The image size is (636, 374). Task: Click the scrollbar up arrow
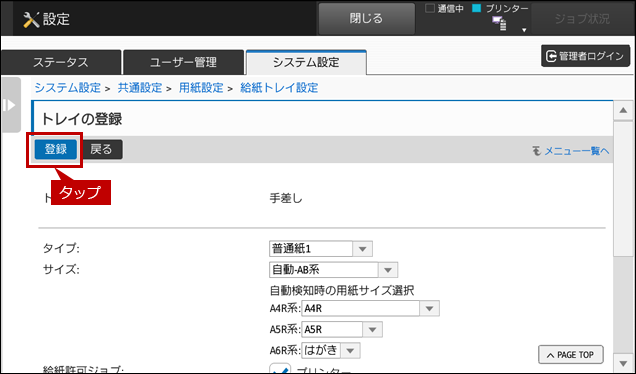coord(623,111)
